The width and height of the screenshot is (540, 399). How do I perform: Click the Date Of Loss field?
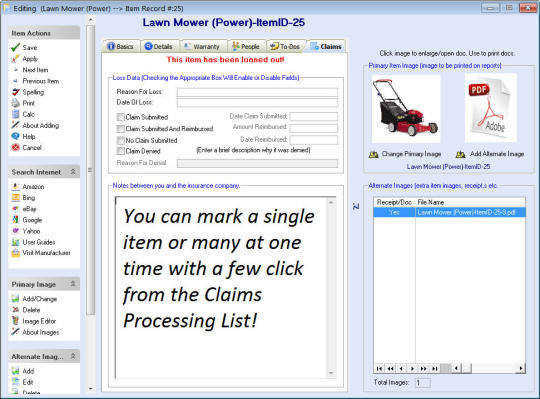[x=257, y=103]
